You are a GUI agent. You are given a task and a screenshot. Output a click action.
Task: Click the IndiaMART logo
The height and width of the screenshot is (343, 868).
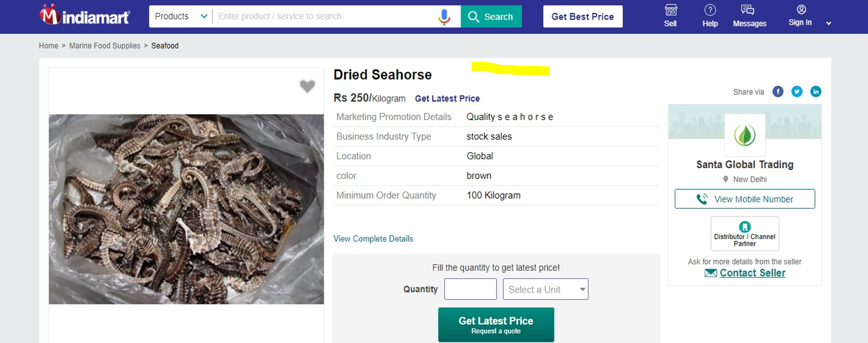tap(85, 16)
